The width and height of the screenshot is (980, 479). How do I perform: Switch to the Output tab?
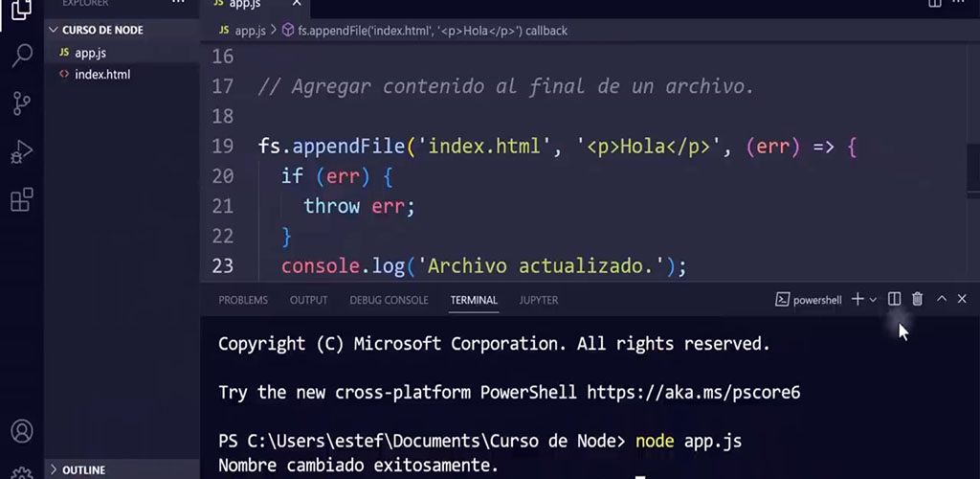click(x=309, y=300)
